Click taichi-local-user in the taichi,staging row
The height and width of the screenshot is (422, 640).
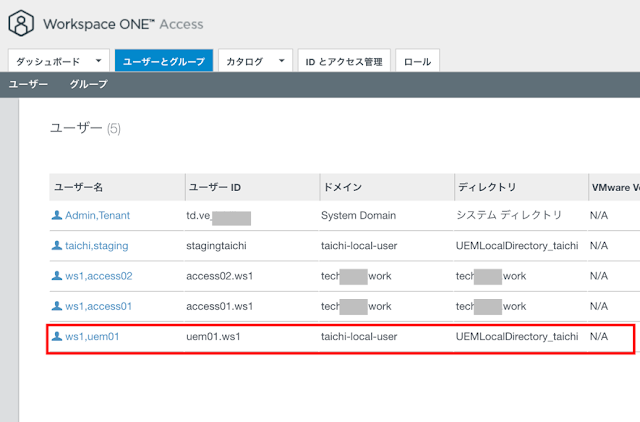359,245
